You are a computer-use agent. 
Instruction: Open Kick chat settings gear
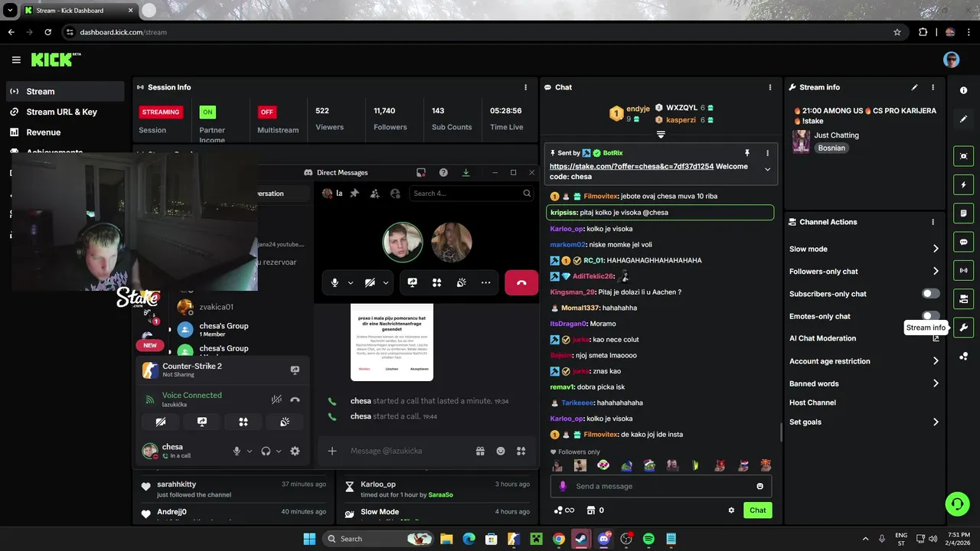[731, 510]
